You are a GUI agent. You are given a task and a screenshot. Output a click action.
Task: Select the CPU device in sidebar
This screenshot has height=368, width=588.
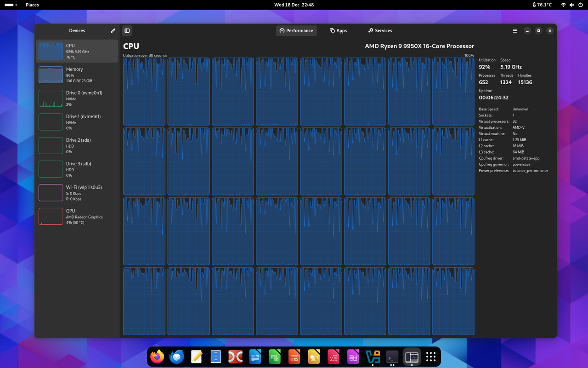pyautogui.click(x=77, y=51)
